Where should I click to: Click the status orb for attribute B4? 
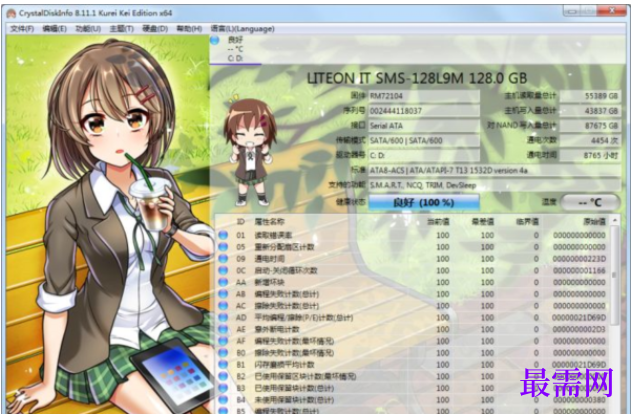tap(223, 400)
